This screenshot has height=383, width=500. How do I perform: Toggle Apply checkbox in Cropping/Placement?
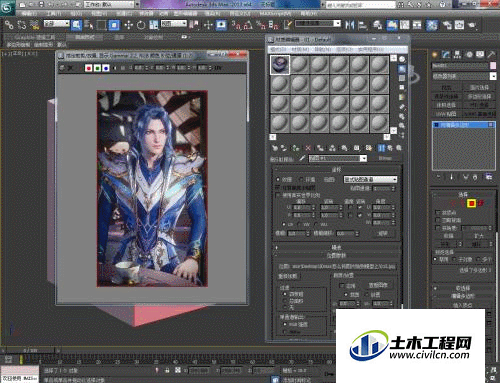[342, 285]
